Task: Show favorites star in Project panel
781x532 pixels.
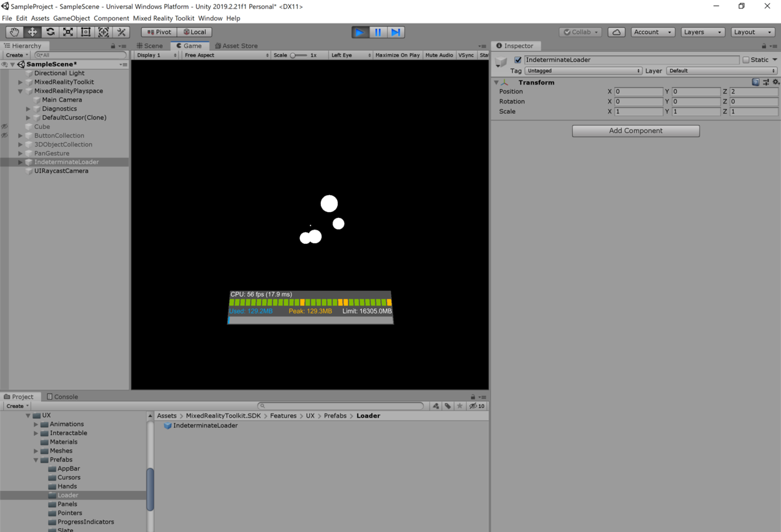Action: tap(459, 406)
